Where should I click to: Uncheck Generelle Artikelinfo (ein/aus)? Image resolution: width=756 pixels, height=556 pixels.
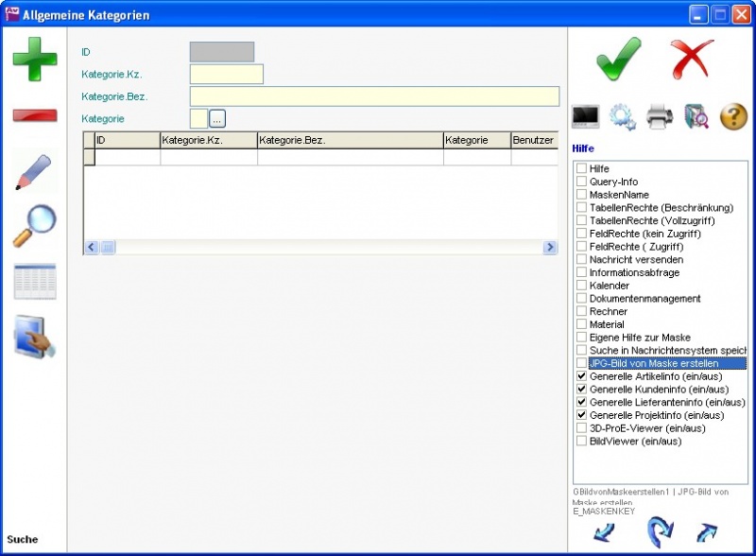582,376
